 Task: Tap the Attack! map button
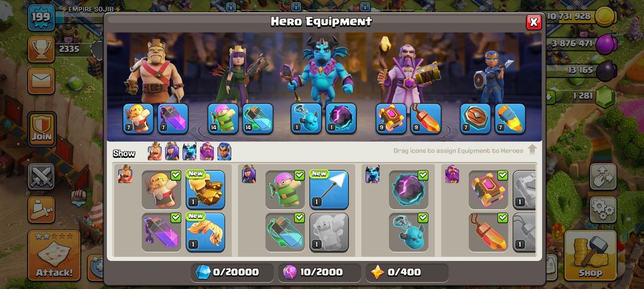point(55,255)
